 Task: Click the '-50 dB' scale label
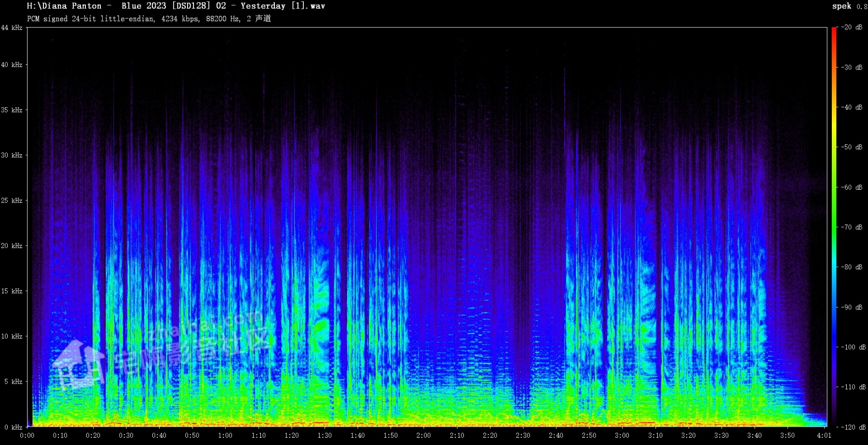coord(852,147)
